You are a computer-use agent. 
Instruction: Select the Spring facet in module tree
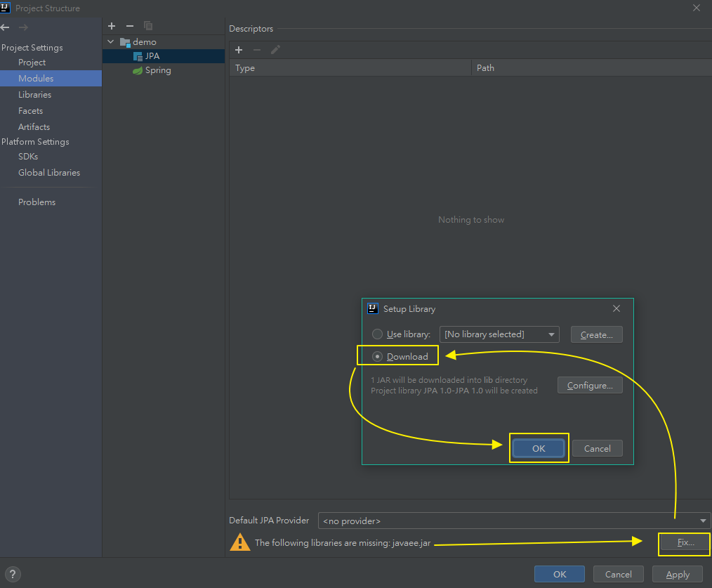coord(157,70)
